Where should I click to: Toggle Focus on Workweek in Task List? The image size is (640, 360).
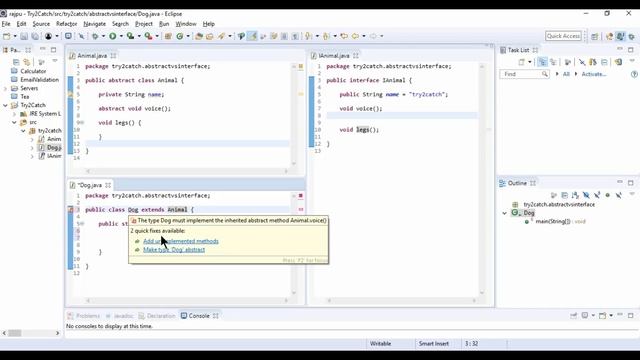(x=568, y=62)
